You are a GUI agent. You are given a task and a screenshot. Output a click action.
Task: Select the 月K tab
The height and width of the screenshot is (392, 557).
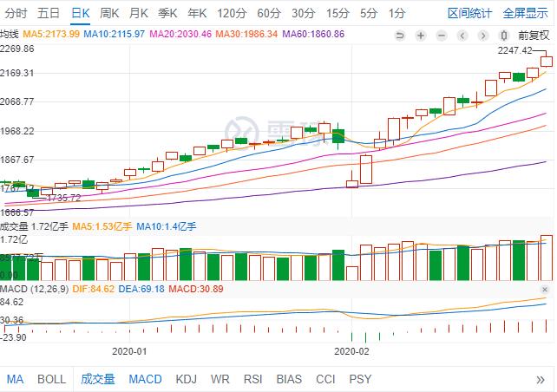139,14
